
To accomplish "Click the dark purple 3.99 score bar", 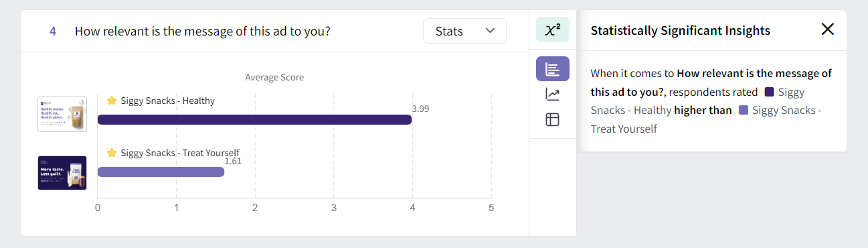I will click(254, 119).
